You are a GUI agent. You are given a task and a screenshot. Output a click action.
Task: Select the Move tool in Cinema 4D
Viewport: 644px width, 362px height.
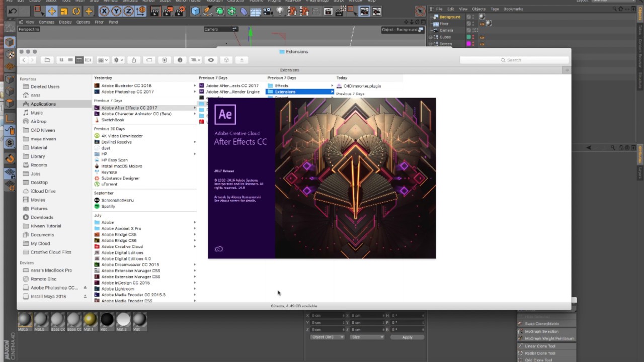click(51, 11)
